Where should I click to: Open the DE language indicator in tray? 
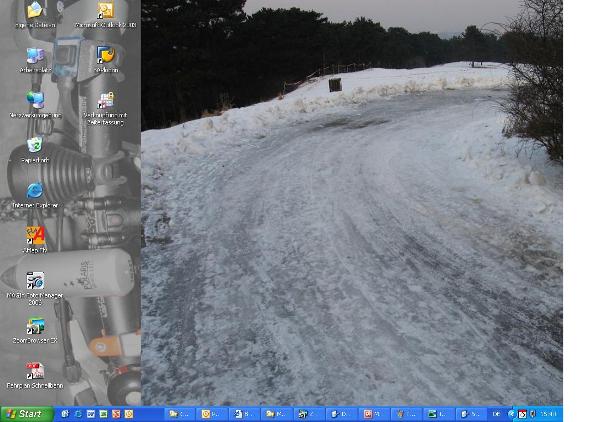pos(496,414)
